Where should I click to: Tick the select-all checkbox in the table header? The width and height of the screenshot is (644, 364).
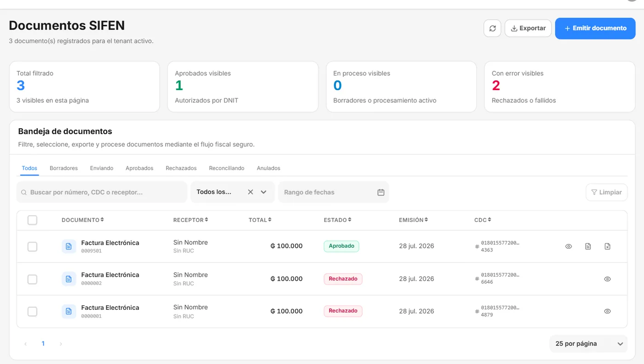coord(32,220)
